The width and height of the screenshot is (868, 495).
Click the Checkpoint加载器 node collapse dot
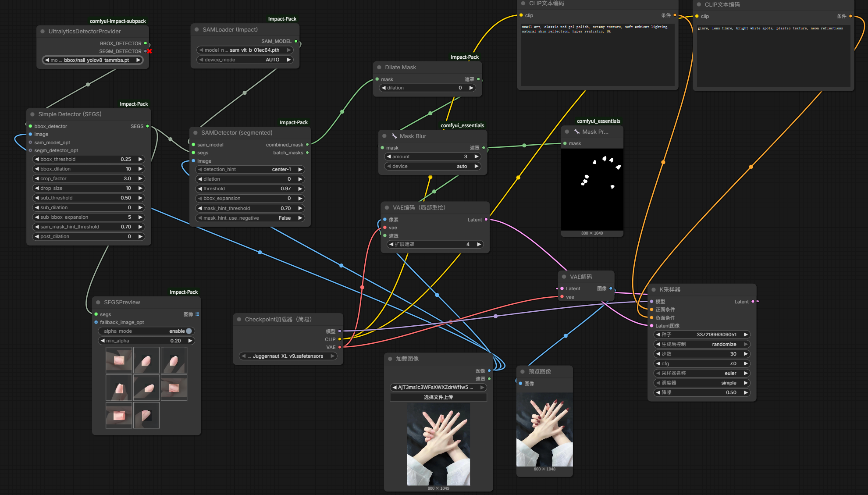[x=239, y=319]
